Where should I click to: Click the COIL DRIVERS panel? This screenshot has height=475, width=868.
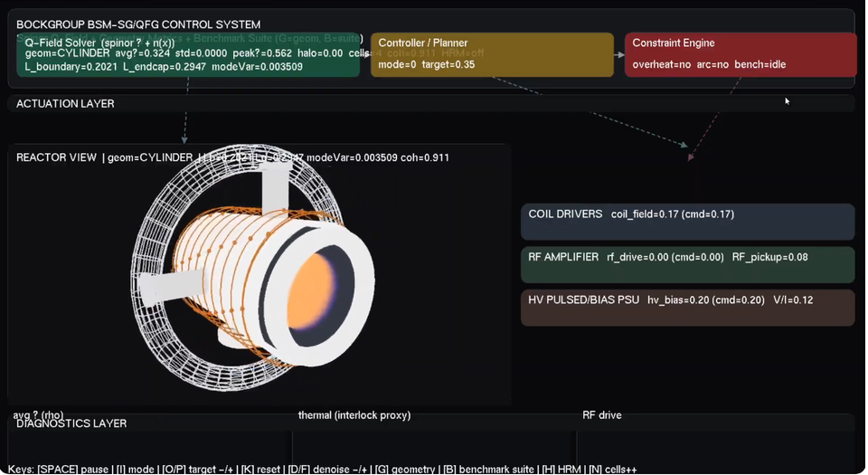pos(687,222)
